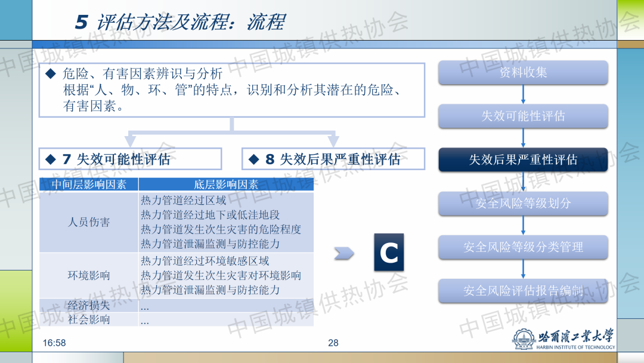Select the 环境影响 table cell

(89, 276)
